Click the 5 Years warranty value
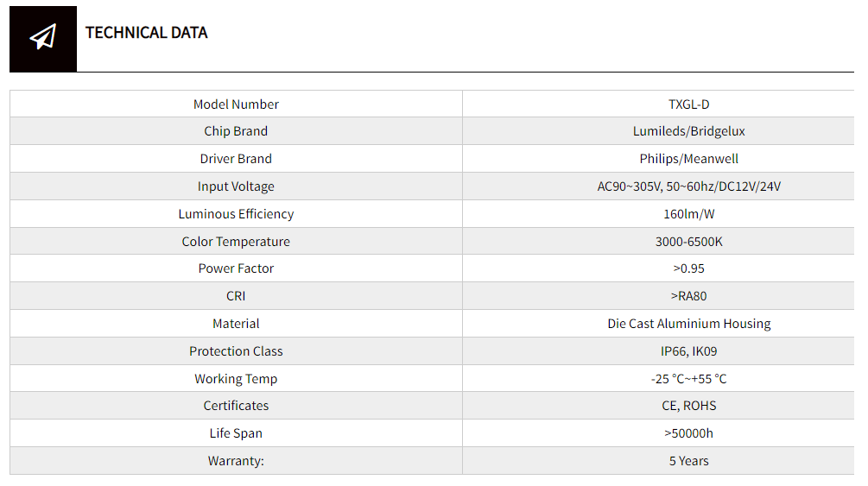868x486 pixels. pos(688,461)
